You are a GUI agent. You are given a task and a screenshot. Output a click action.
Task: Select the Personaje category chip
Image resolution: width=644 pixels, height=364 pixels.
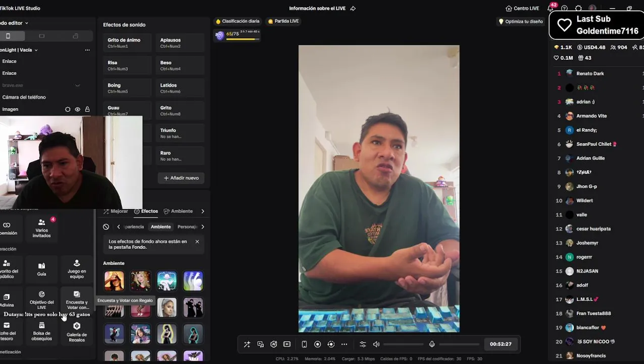point(187,227)
